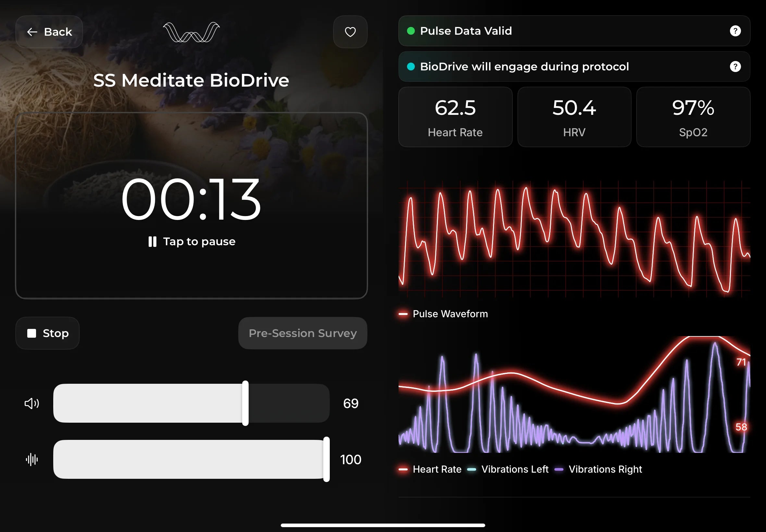Toggle Vibrations Right legend entry
The width and height of the screenshot is (766, 532).
tap(598, 469)
